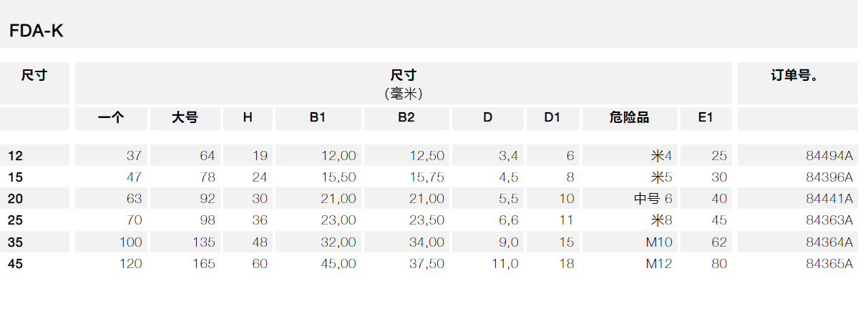The width and height of the screenshot is (868, 316).
Task: Click the 毫米 unit label
Action: pyautogui.click(x=404, y=93)
